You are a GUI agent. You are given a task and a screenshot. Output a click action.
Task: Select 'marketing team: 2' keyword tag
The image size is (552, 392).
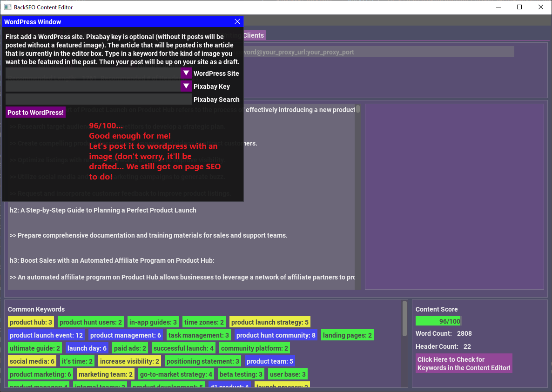pos(106,374)
